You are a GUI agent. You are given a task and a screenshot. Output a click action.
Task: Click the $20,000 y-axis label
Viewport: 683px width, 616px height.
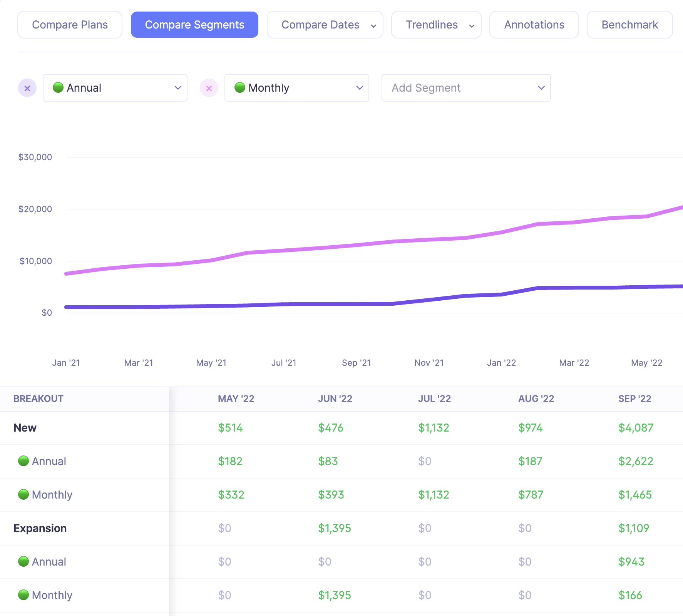[x=35, y=209]
